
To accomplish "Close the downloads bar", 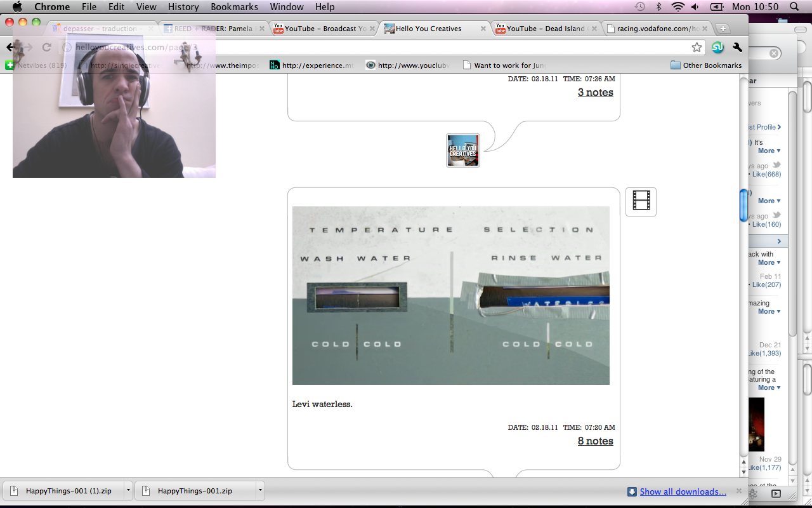I will (738, 491).
